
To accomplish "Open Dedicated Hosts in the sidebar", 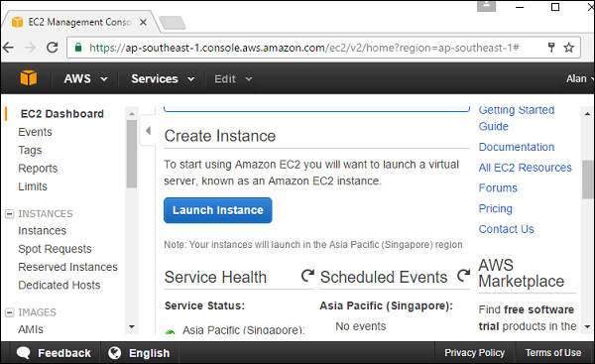I will pyautogui.click(x=59, y=285).
